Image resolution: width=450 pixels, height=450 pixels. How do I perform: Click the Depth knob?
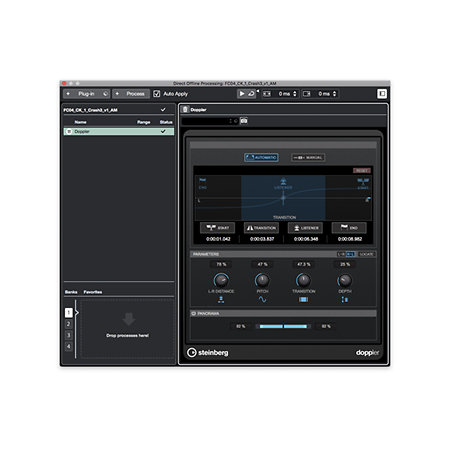coord(345,280)
